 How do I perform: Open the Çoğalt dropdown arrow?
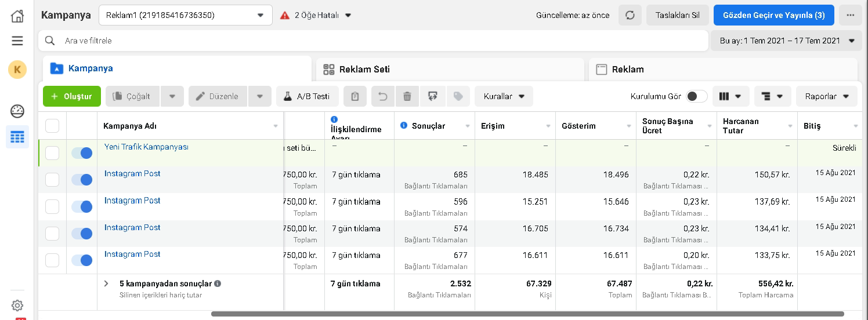pos(172,96)
